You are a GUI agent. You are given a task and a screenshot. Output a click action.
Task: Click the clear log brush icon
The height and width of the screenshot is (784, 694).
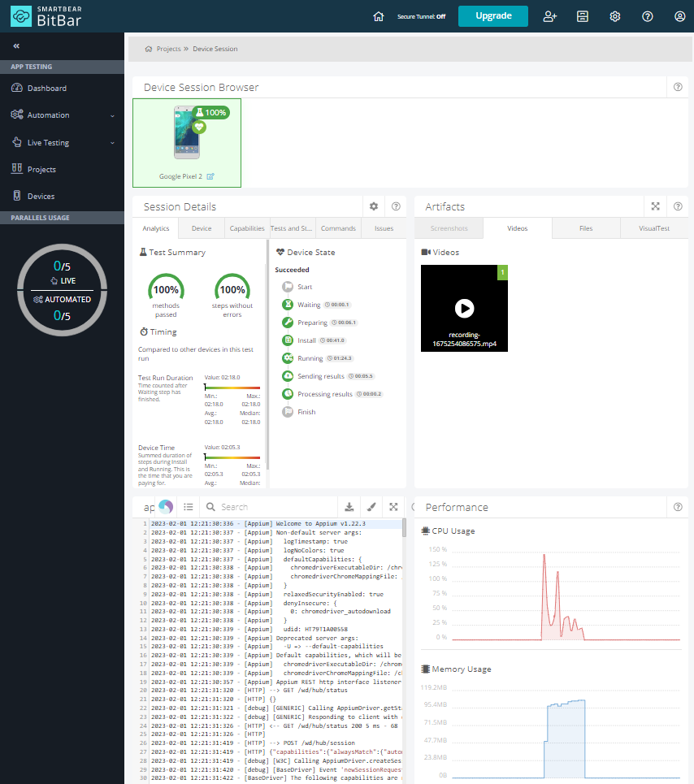coord(371,506)
